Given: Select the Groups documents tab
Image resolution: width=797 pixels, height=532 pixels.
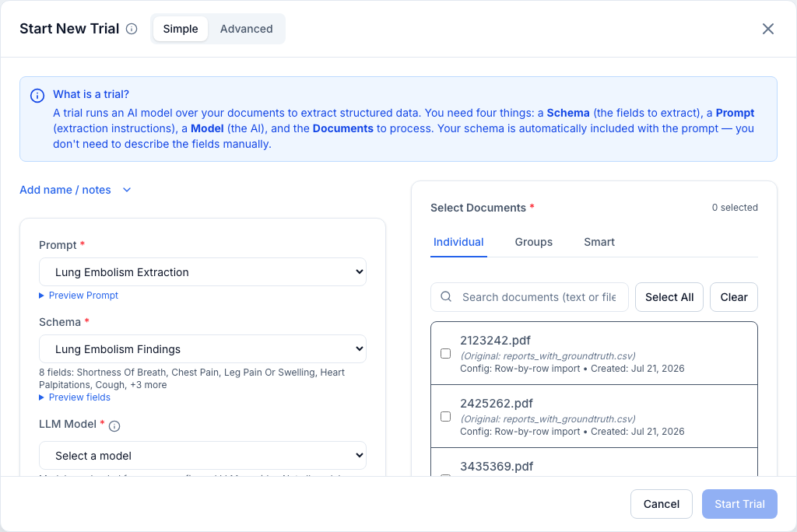Looking at the screenshot, I should (x=534, y=243).
